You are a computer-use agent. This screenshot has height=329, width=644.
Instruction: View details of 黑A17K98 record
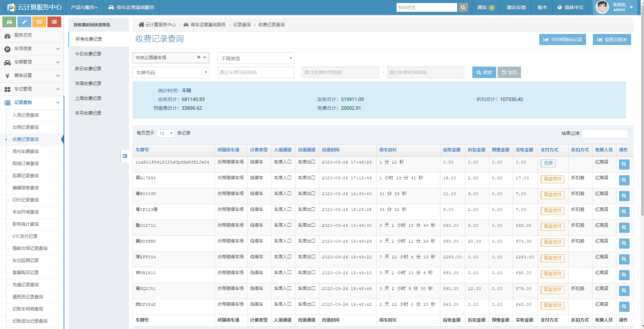(624, 180)
